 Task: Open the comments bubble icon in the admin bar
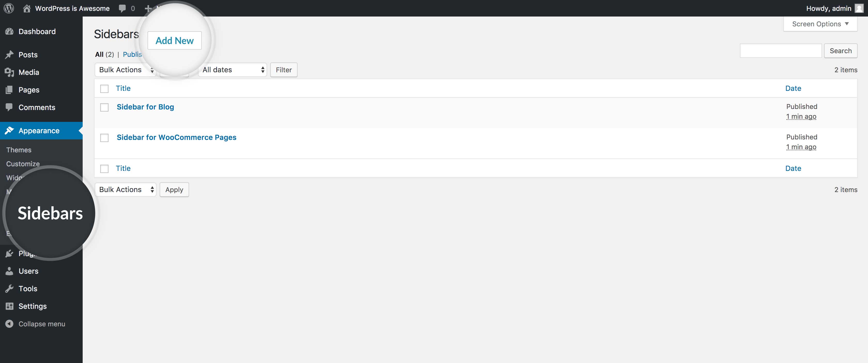tap(122, 8)
